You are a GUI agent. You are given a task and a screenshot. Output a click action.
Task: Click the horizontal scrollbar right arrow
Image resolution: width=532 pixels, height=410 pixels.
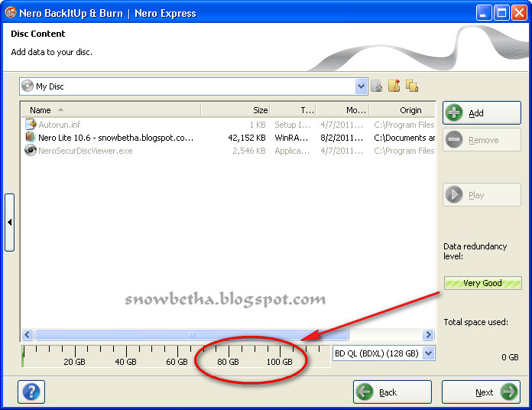(x=429, y=334)
